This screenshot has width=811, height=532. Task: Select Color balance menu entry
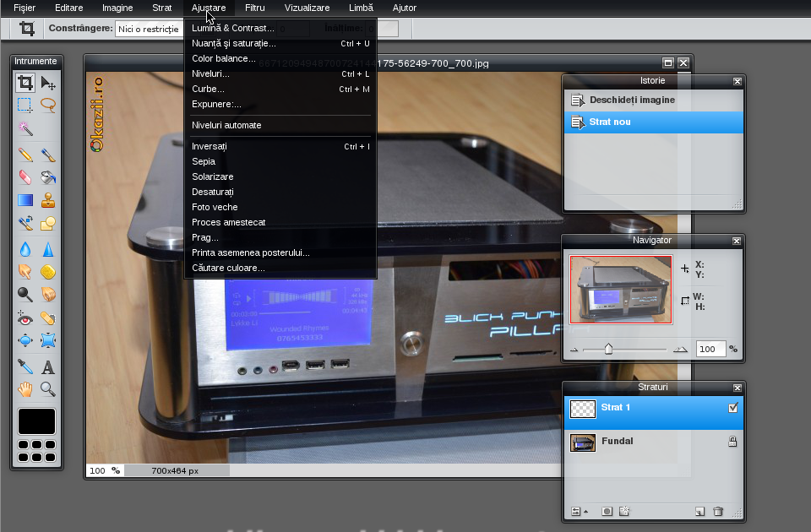[280, 58]
